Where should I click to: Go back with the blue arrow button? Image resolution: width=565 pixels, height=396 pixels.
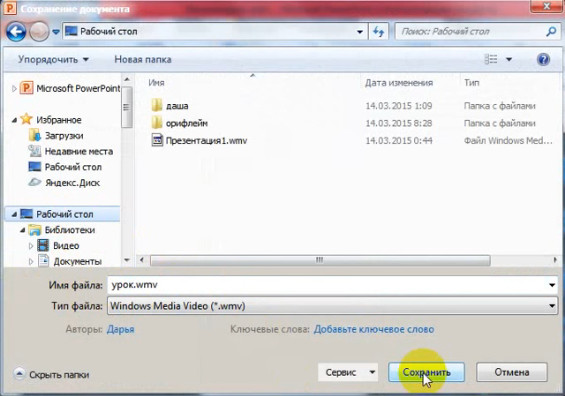[16, 32]
